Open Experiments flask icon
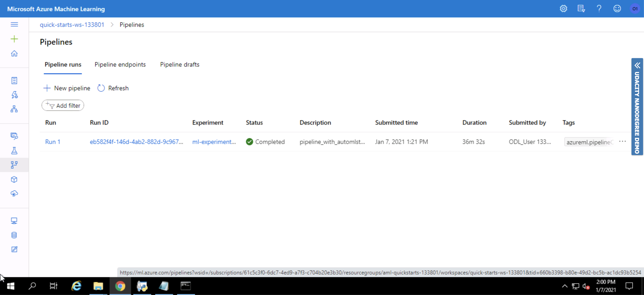 (x=14, y=150)
